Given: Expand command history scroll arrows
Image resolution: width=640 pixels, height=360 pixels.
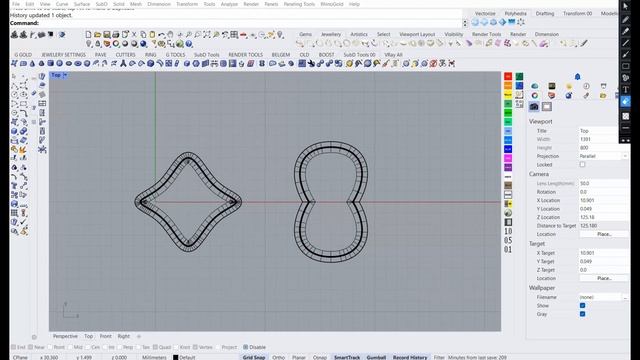Looking at the screenshot, I should click(x=465, y=23).
